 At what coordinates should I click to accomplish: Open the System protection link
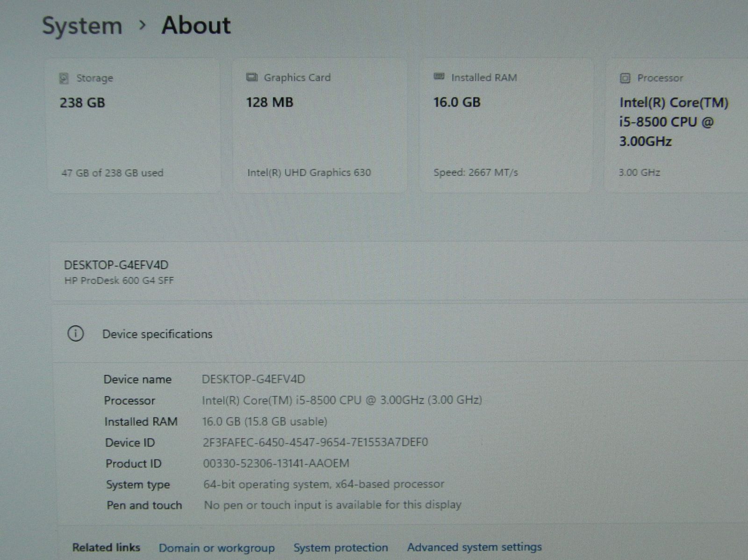click(x=340, y=547)
